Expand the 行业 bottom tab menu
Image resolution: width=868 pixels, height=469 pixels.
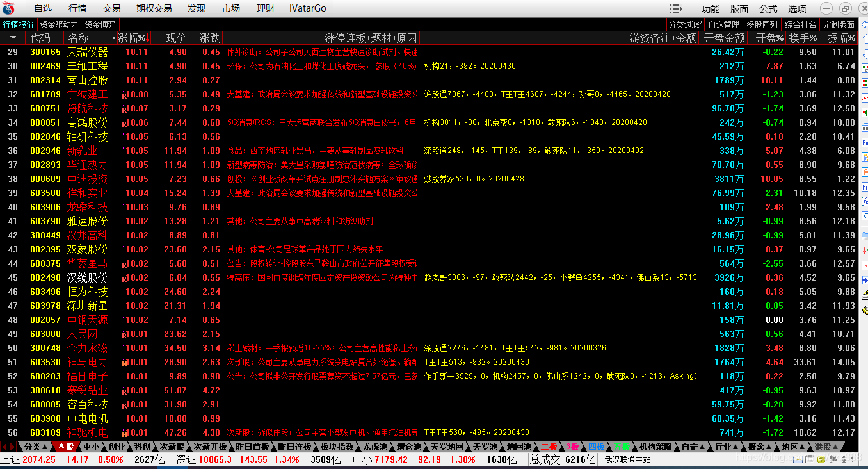(727, 447)
